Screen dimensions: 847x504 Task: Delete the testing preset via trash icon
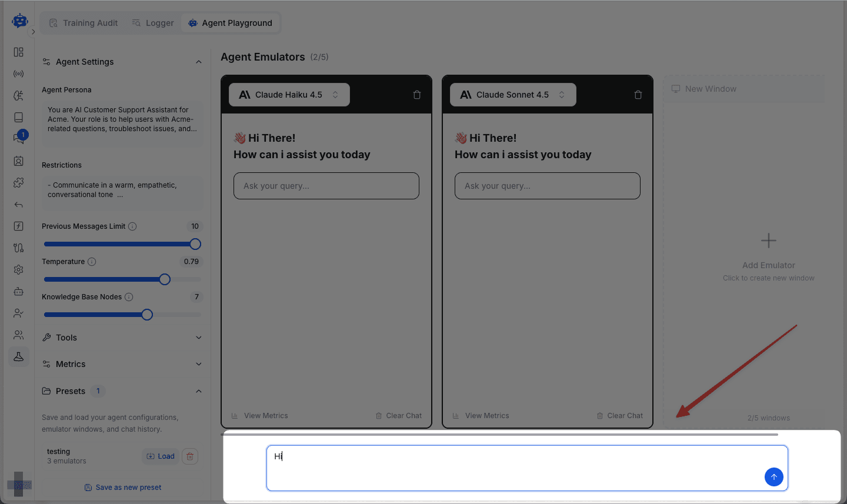pos(190,456)
